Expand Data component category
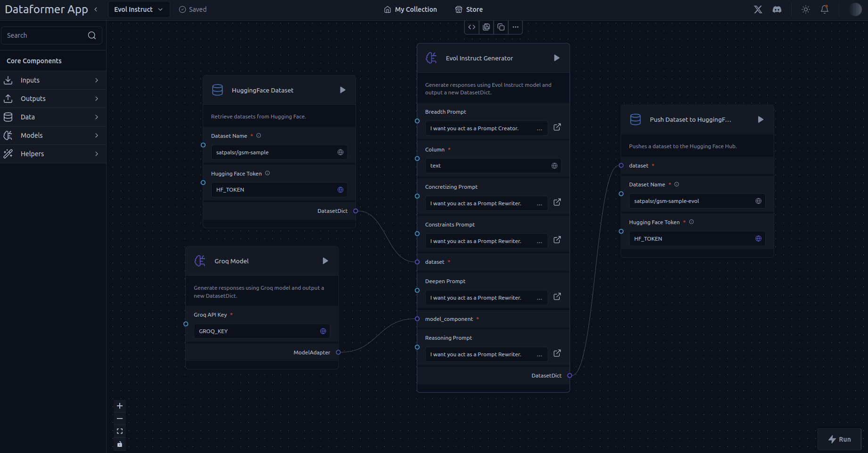This screenshot has height=453, width=868. point(53,117)
